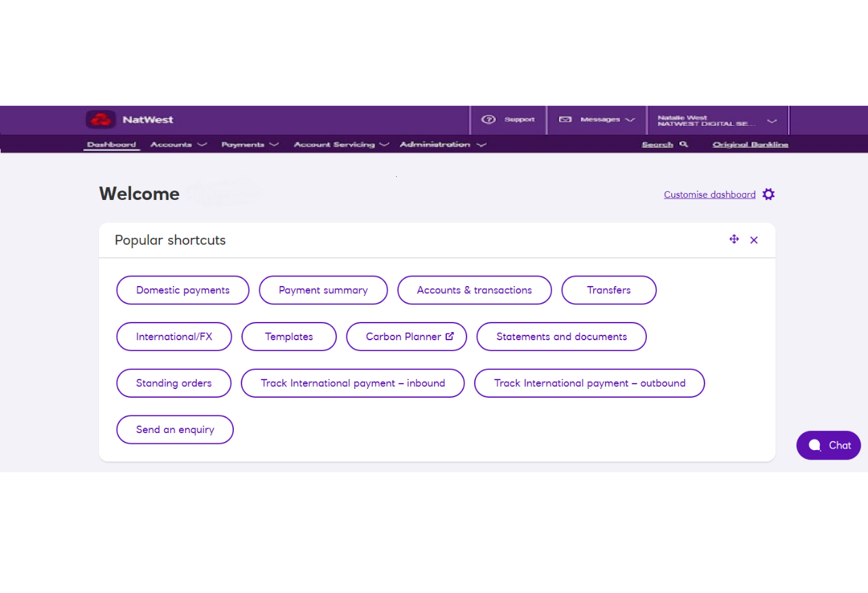The width and height of the screenshot is (868, 593).
Task: Click the move handle on Popular shortcuts
Action: (x=734, y=239)
